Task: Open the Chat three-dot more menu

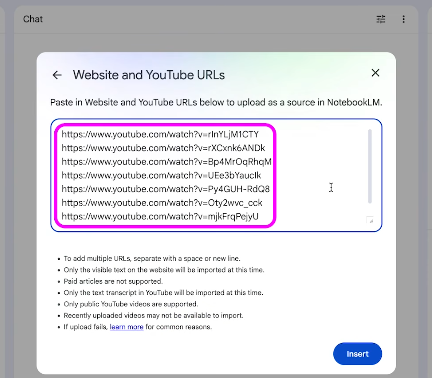Action: (403, 19)
